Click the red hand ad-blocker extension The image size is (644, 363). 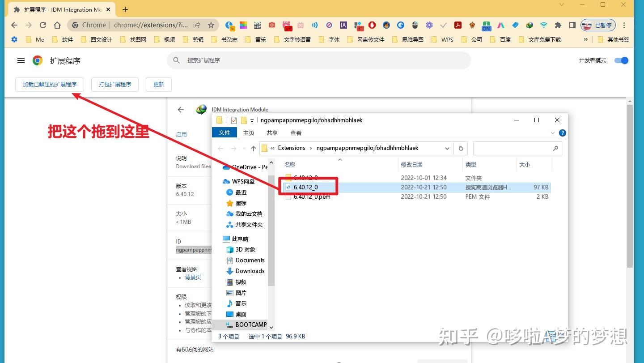[372, 26]
